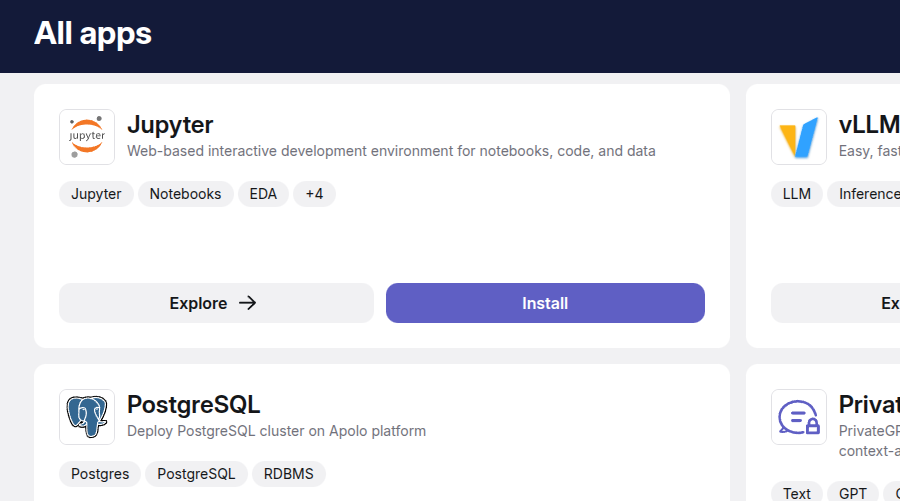The image size is (900, 501).
Task: Expand the +4 hidden tags chip
Action: tap(314, 194)
